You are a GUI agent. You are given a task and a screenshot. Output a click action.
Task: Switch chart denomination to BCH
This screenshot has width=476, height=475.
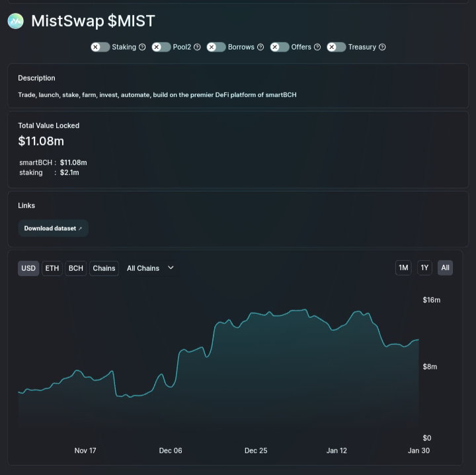pos(75,268)
